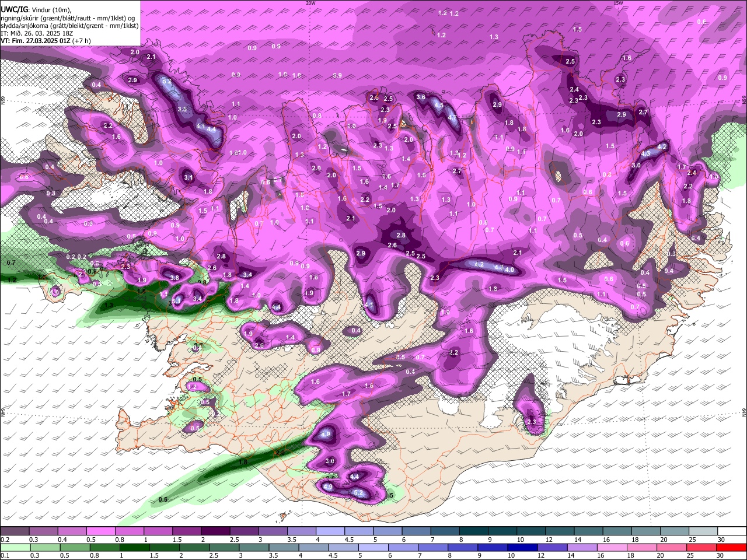Click the lavender top legend swatch between 4 and 4.5
Image resolution: width=747 pixels, height=560 pixels.
(x=330, y=531)
